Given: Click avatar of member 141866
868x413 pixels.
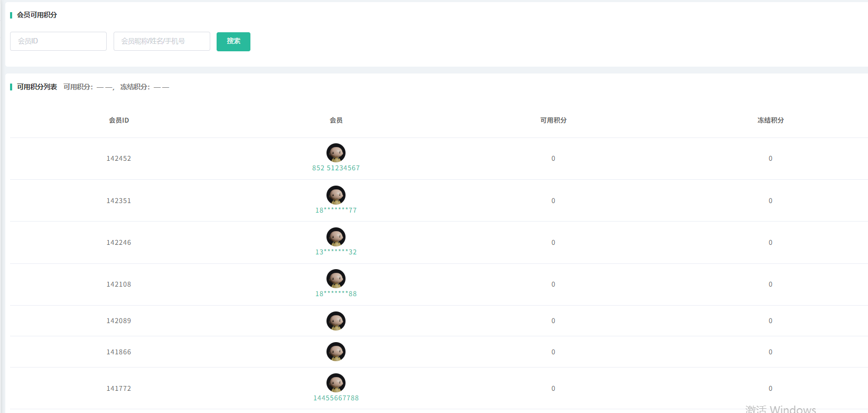Looking at the screenshot, I should point(336,352).
